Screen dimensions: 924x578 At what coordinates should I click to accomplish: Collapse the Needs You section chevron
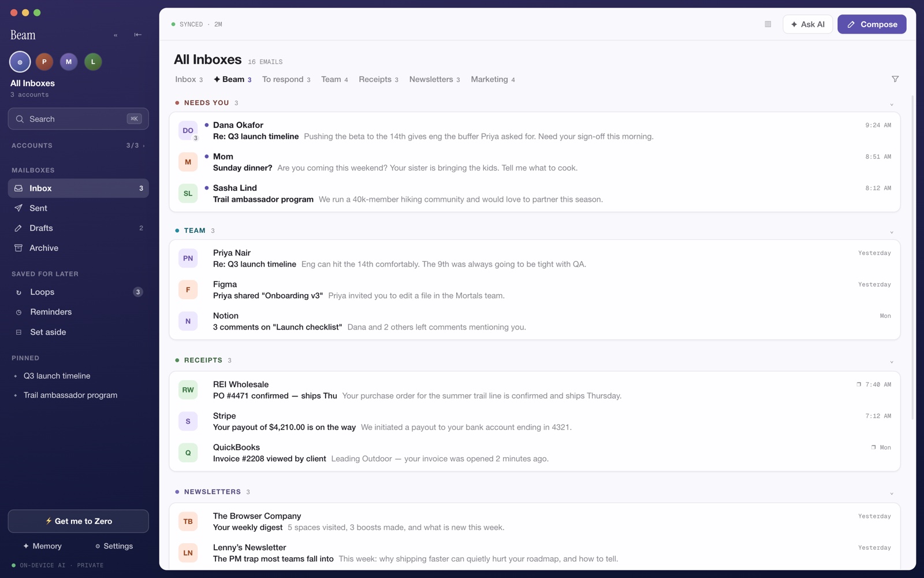click(x=892, y=105)
